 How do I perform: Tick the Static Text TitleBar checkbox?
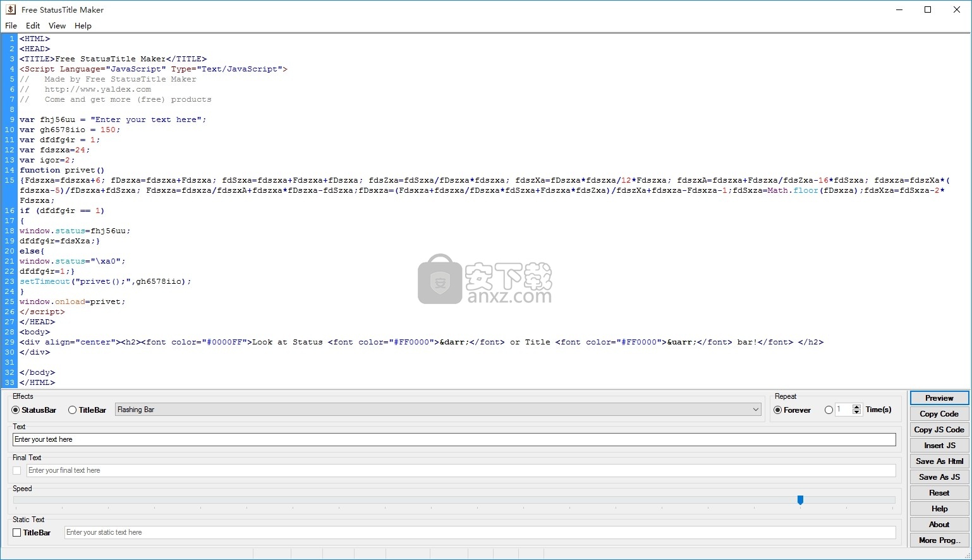(x=17, y=533)
